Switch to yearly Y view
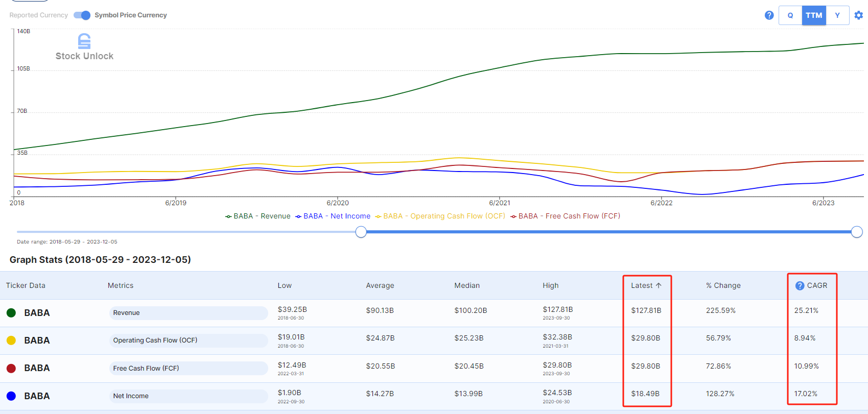The image size is (868, 414). click(x=837, y=15)
